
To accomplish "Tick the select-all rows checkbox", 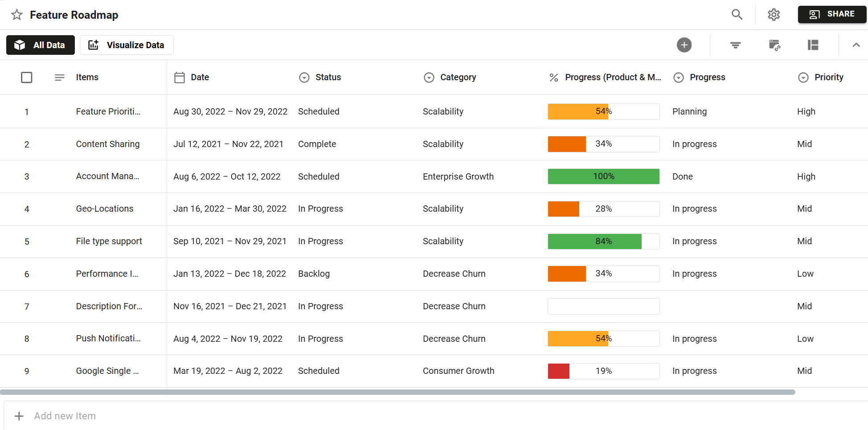I will click(27, 78).
